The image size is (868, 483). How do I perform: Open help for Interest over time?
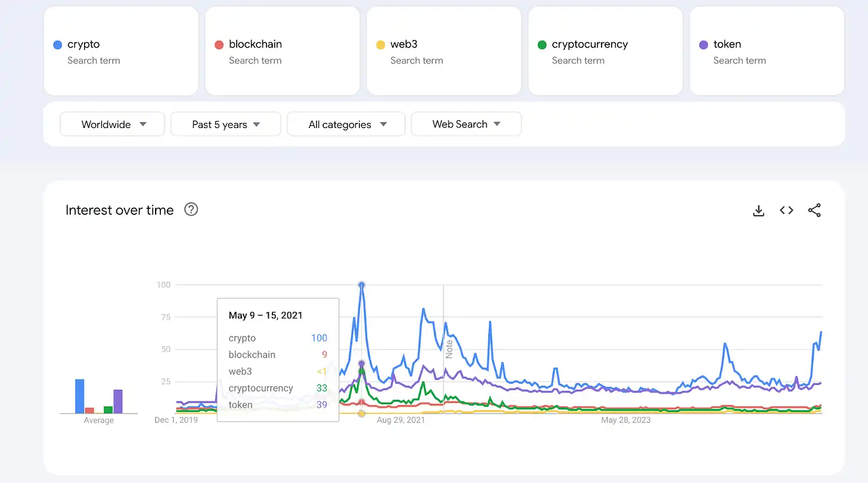191,210
